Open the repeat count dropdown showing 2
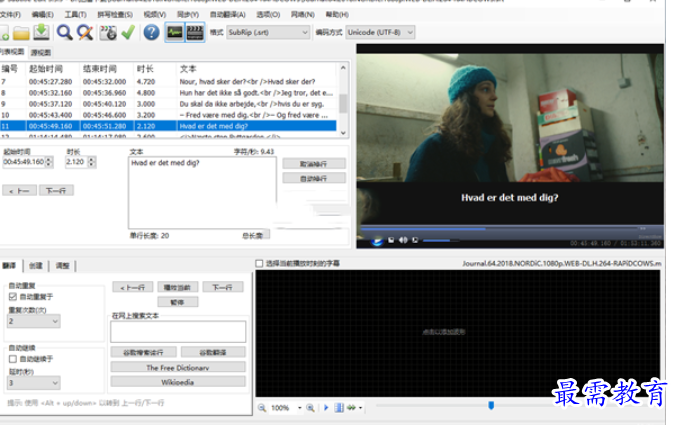The image size is (676, 425). coord(33,321)
